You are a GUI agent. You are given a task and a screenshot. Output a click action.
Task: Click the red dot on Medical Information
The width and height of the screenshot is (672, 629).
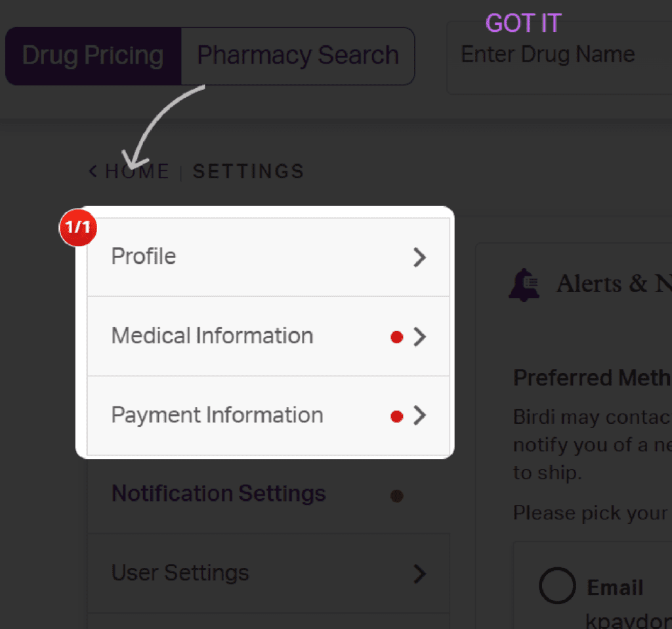(396, 336)
